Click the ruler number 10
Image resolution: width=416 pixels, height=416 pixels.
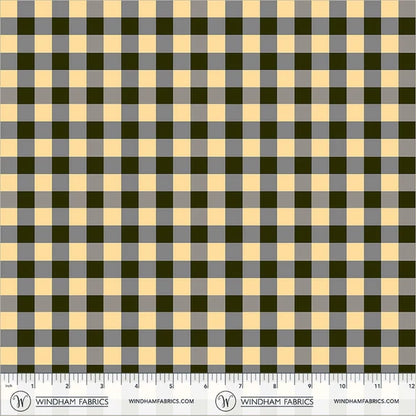pos(343,386)
